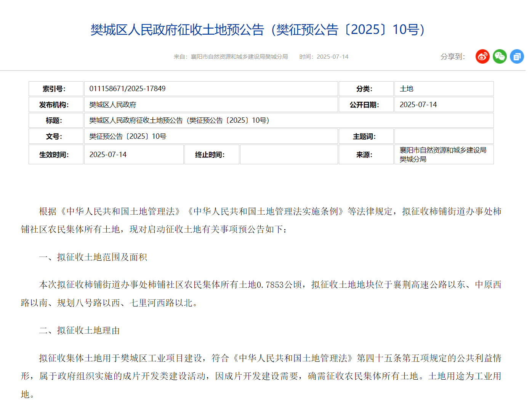Click the 文号 label cell
The height and width of the screenshot is (406, 532).
click(x=56, y=136)
